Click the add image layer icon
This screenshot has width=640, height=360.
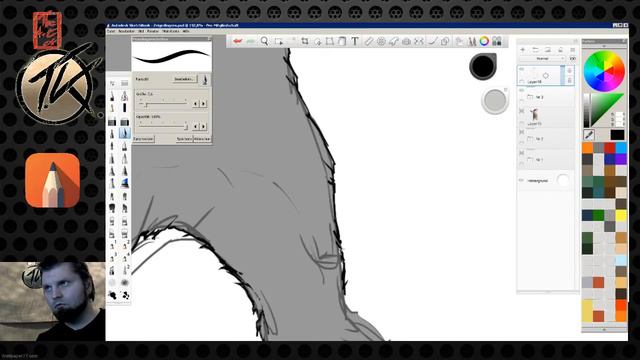[x=548, y=49]
